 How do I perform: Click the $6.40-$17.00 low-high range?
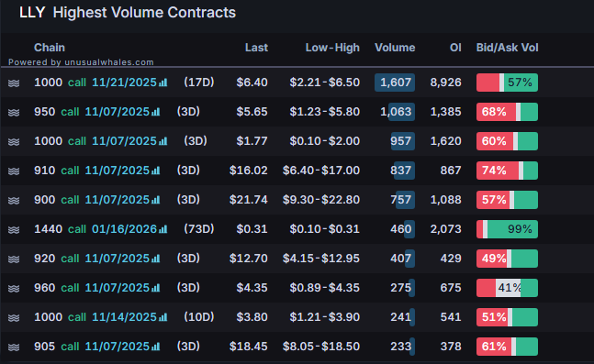(321, 171)
